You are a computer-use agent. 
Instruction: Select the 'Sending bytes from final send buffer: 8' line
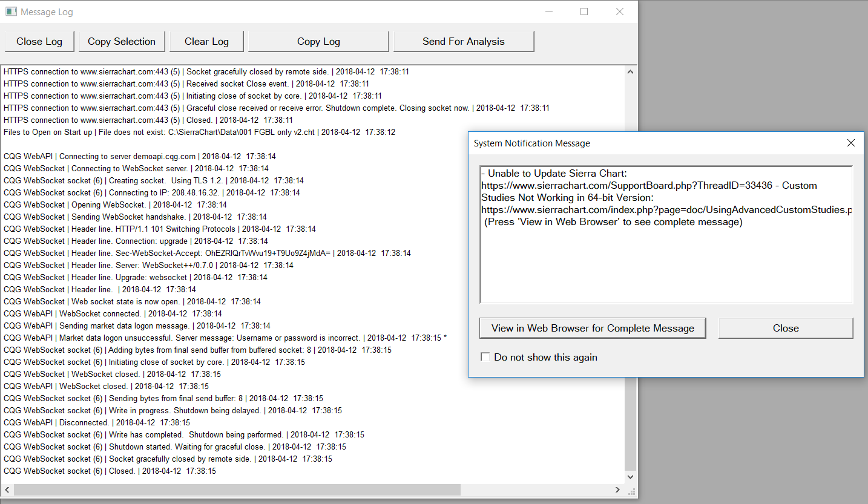[x=163, y=398]
